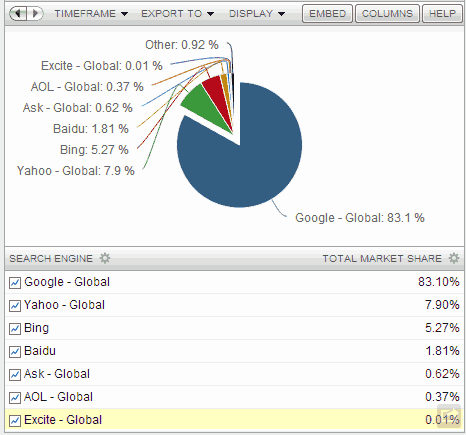Click the COLUMNS button
This screenshot has height=435, width=466.
click(387, 14)
